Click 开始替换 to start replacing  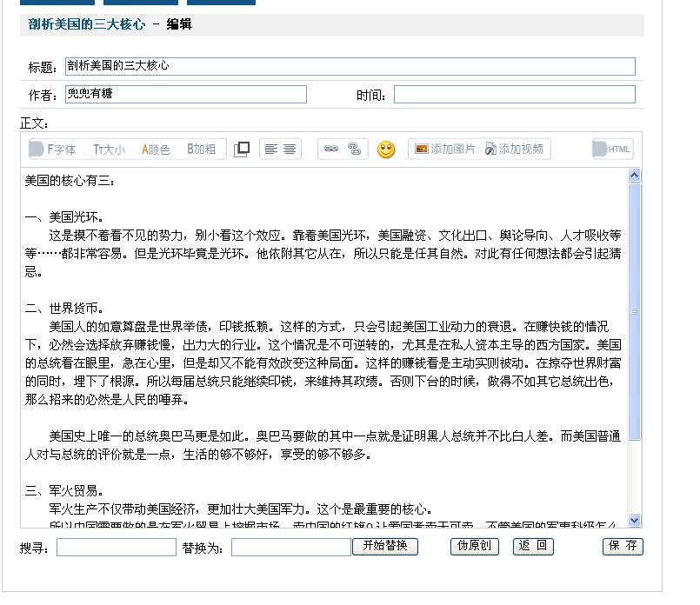coord(385,546)
